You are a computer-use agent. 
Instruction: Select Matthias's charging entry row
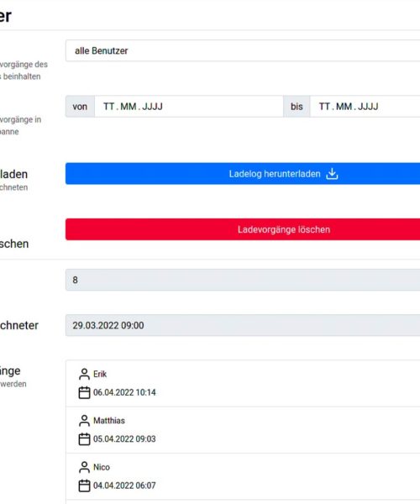[243, 430]
